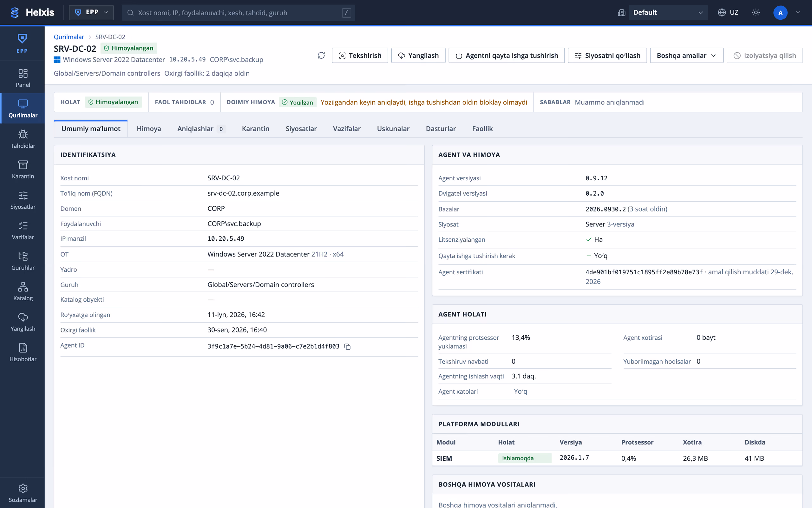812x508 pixels.
Task: Copy the Agent ID value
Action: (x=348, y=347)
